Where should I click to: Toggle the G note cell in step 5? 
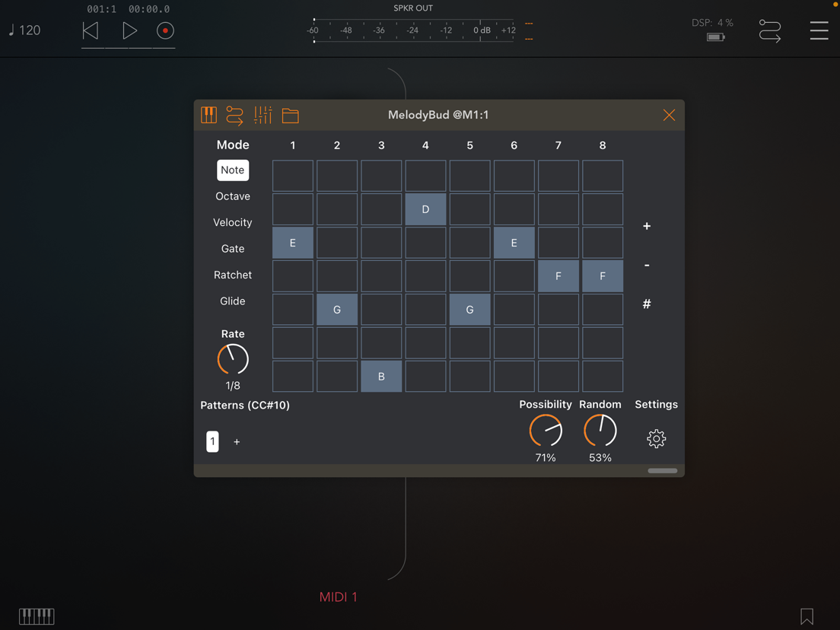point(469,310)
